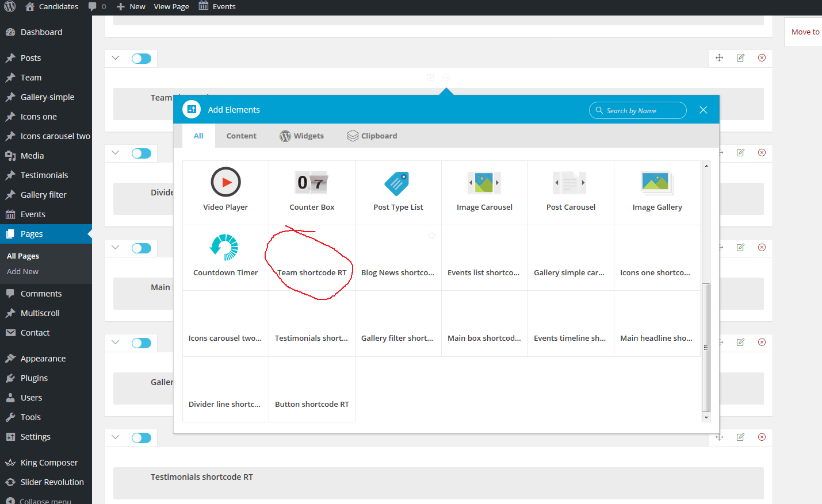Click View Page in the admin bar

pyautogui.click(x=171, y=7)
